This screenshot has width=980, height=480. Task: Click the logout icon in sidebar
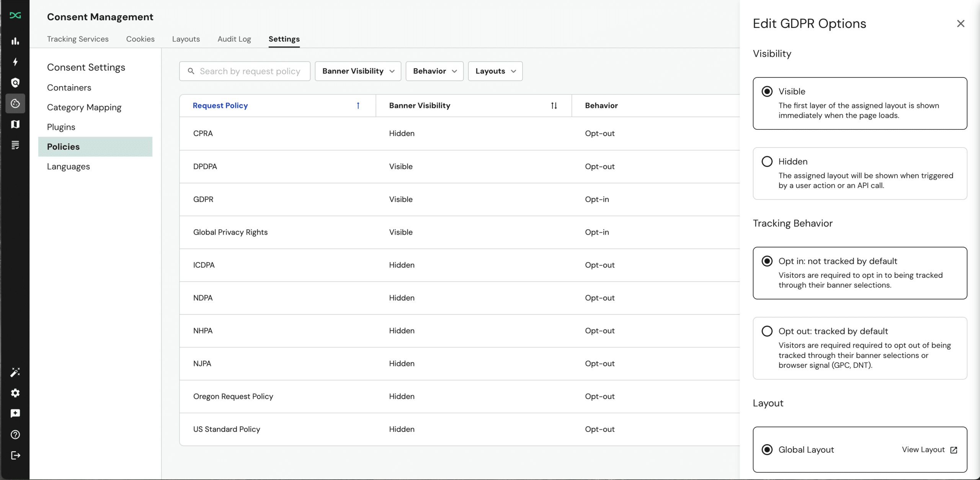[x=15, y=455]
